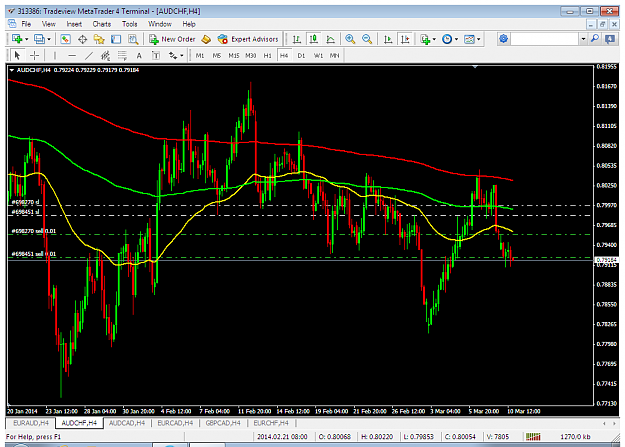Open the Charts menu

pos(102,24)
